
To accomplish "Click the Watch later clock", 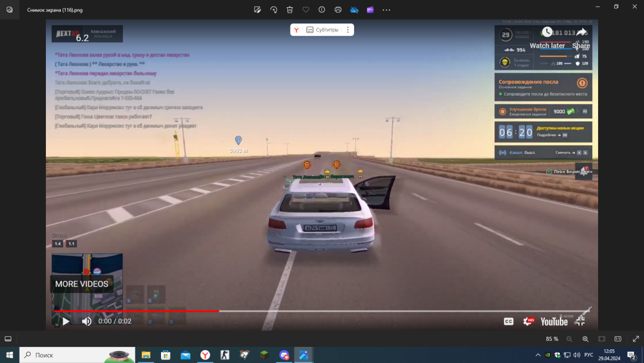I will pos(547,32).
